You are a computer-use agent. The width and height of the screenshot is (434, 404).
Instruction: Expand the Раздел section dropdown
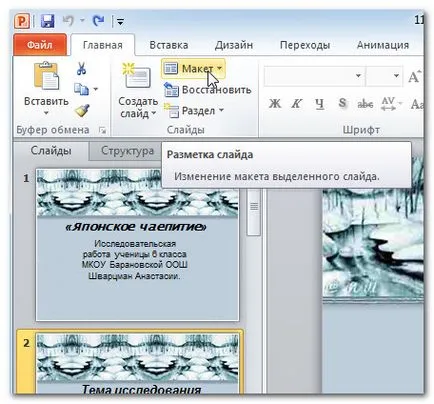coord(193,111)
